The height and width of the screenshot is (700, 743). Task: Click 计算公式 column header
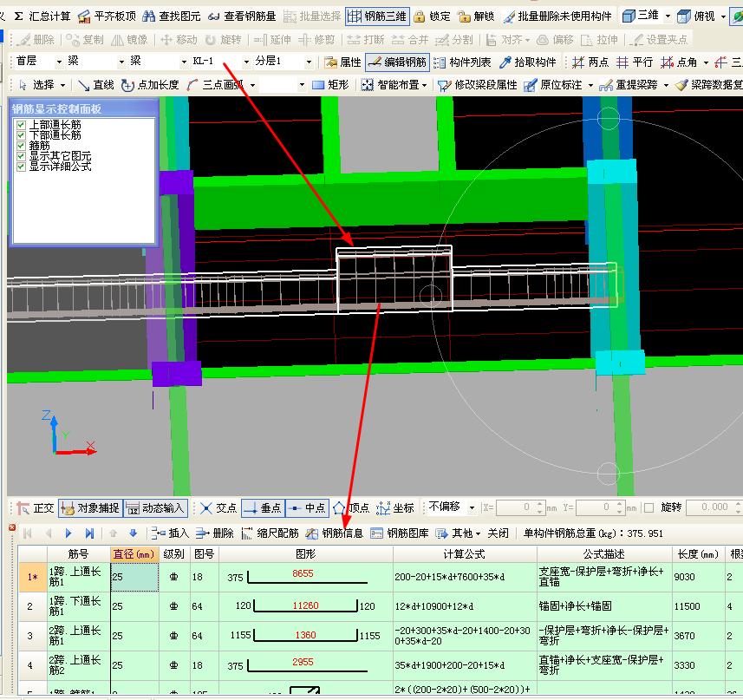[x=465, y=554]
